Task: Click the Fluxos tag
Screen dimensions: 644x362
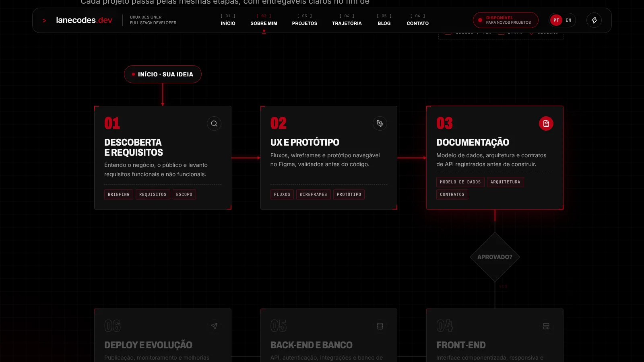Action: (282, 194)
